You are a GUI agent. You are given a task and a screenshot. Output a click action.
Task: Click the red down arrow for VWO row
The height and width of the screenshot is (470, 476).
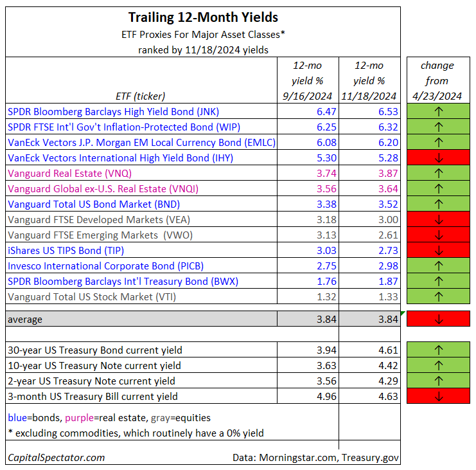point(439,235)
